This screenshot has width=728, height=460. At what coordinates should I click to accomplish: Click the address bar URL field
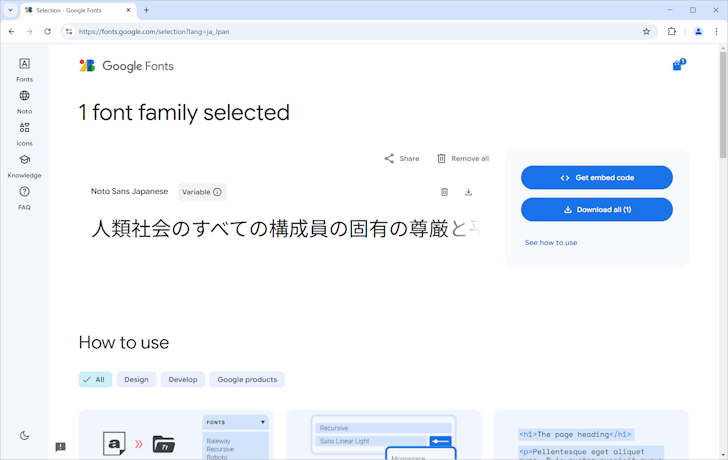[x=358, y=32]
